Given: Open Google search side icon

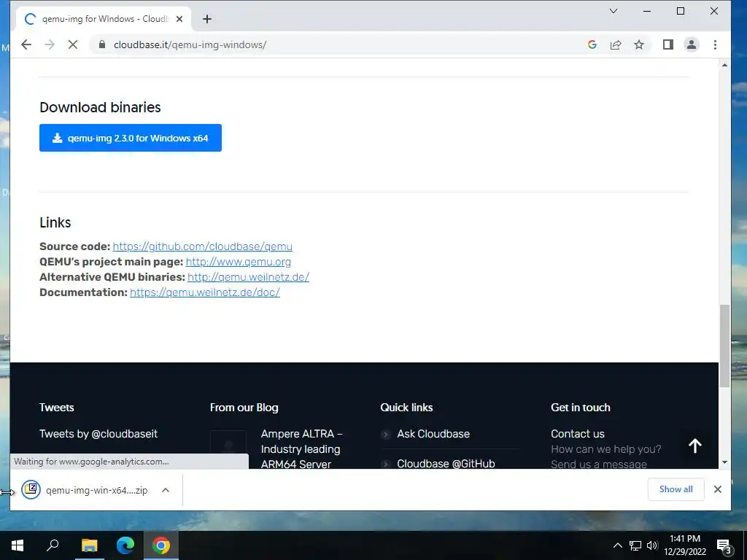Looking at the screenshot, I should [x=592, y=44].
